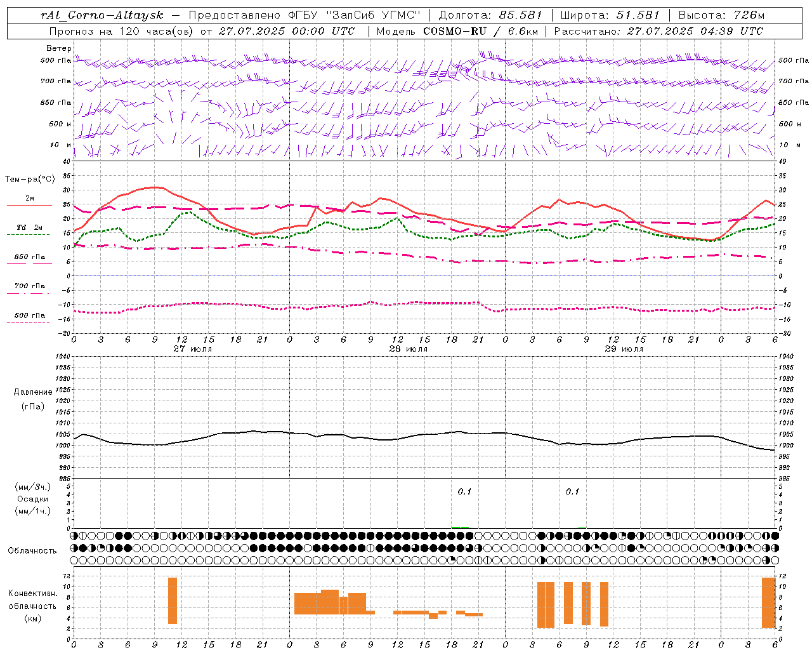This screenshot has width=812, height=650.
Task: Click the 0.1 precipitation value on 28 июля
Action: pos(465,491)
